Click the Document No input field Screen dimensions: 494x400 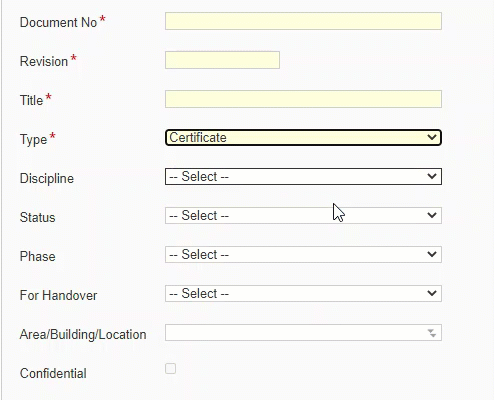coord(303,21)
